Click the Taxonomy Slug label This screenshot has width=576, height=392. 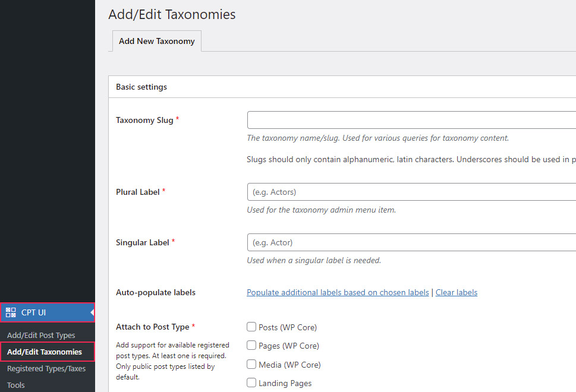coord(144,120)
